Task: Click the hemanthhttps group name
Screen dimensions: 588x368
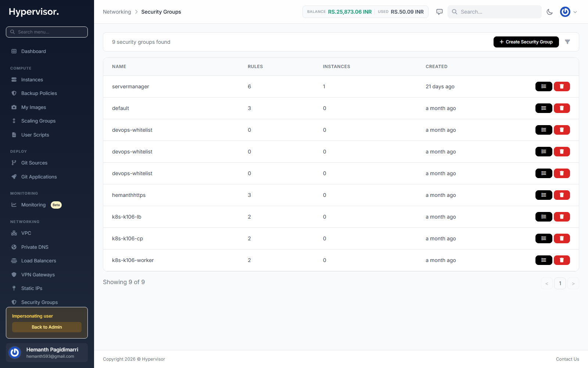Action: click(x=129, y=195)
